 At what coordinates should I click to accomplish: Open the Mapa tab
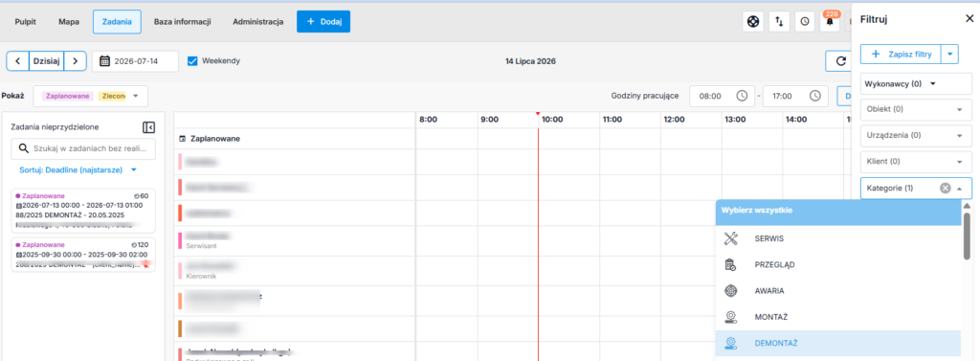[x=69, y=21]
